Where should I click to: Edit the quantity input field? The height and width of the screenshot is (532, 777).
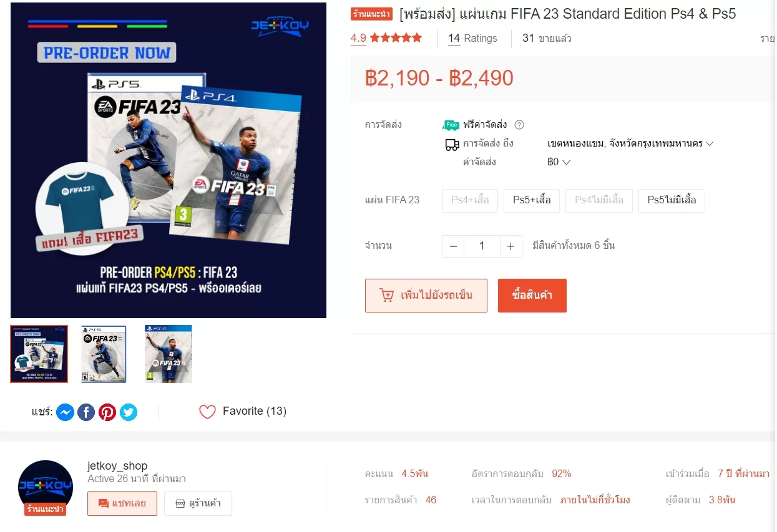coord(482,246)
